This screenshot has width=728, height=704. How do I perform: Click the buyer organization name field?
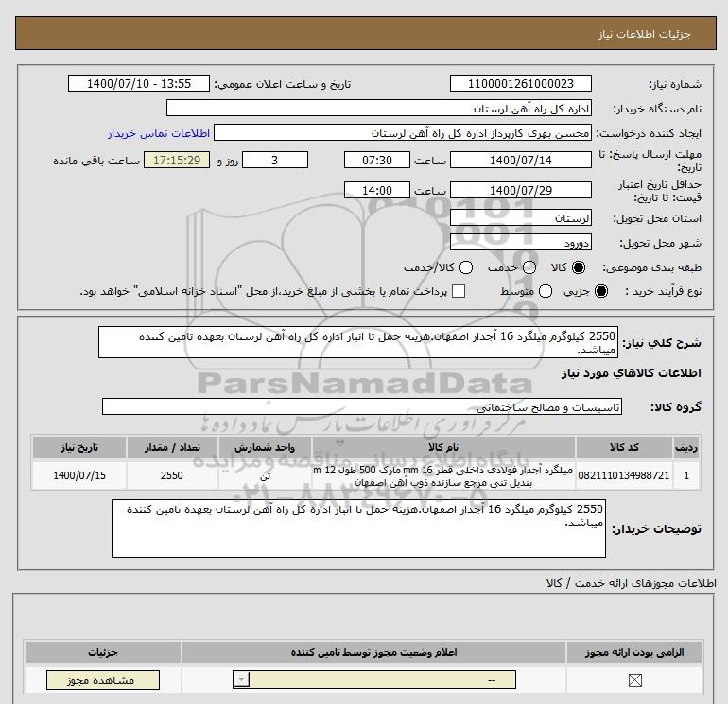click(379, 108)
